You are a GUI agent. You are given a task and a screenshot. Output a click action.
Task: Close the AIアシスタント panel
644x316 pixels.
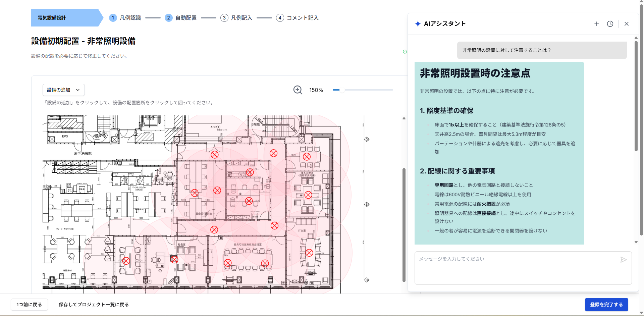627,24
